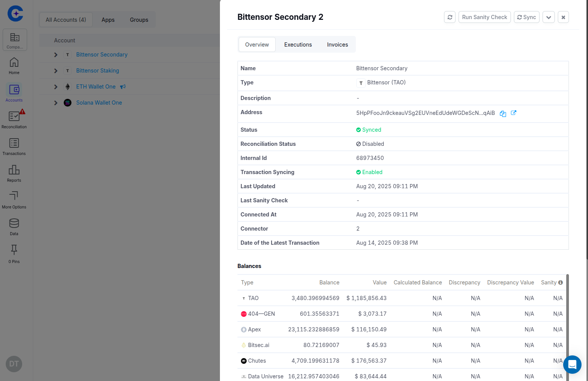
Task: Click the ETH Wallet One Ethereum icon
Action: pos(68,87)
